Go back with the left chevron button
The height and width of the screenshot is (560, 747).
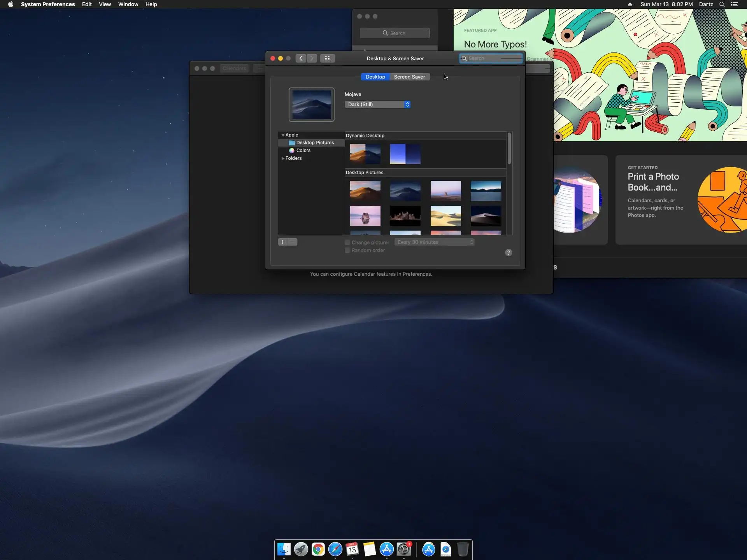pyautogui.click(x=301, y=58)
